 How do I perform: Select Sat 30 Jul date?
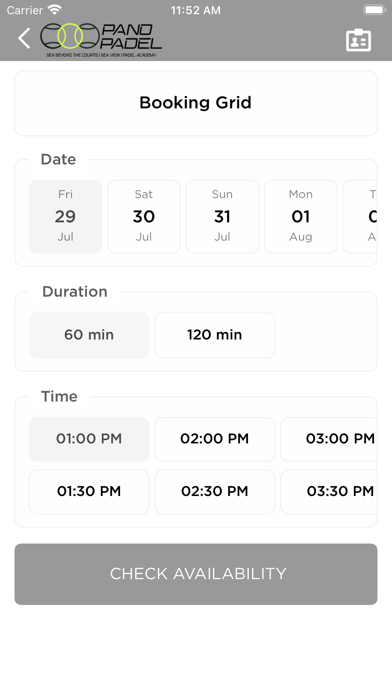tap(144, 216)
